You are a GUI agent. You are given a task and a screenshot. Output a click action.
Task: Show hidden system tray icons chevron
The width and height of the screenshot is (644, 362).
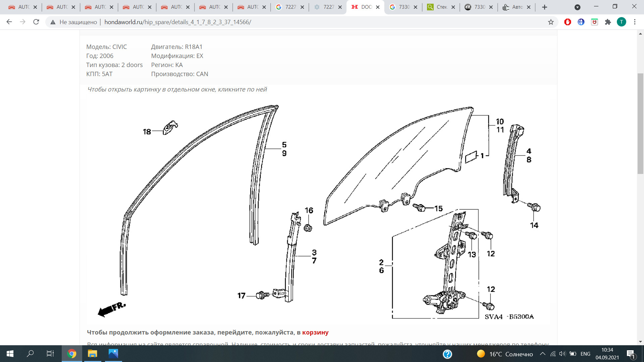click(542, 354)
